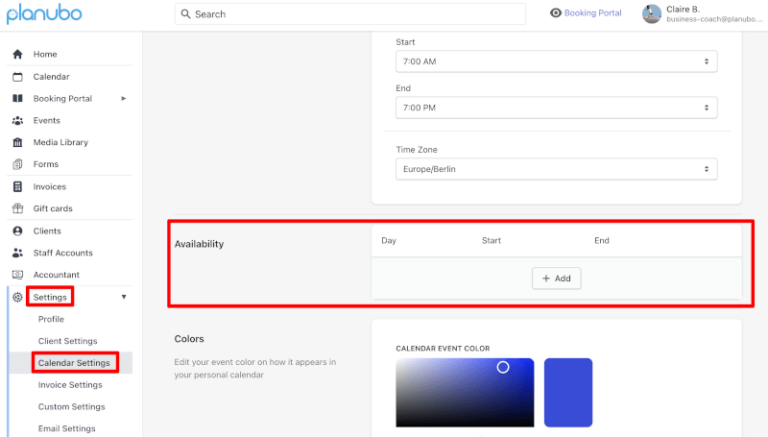Expand the Booking Portal submenu arrow
The width and height of the screenshot is (768, 437).
point(124,98)
